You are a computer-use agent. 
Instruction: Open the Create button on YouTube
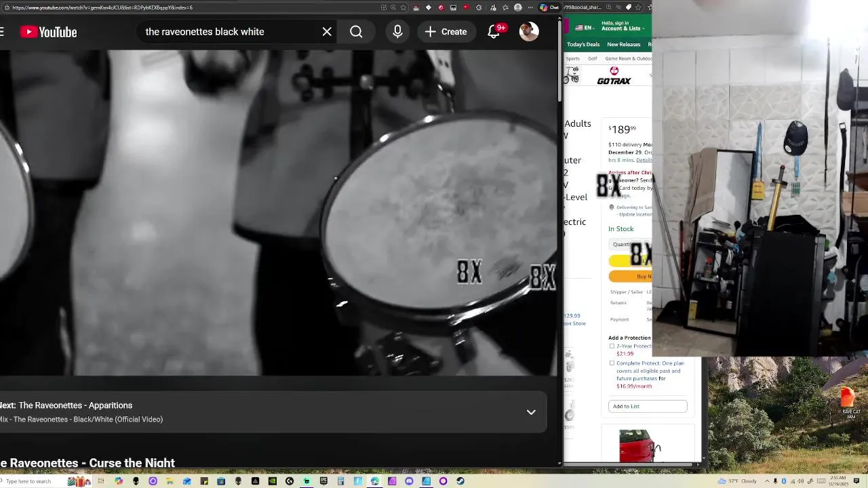click(446, 32)
